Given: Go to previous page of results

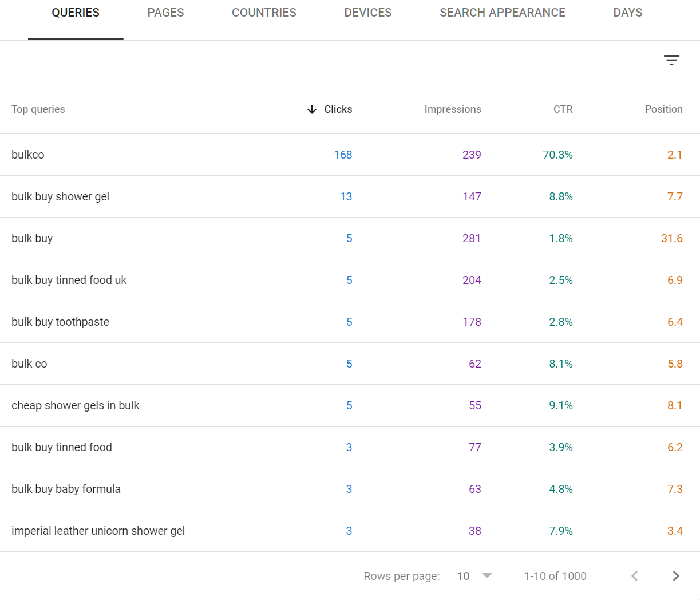Looking at the screenshot, I should click(634, 576).
